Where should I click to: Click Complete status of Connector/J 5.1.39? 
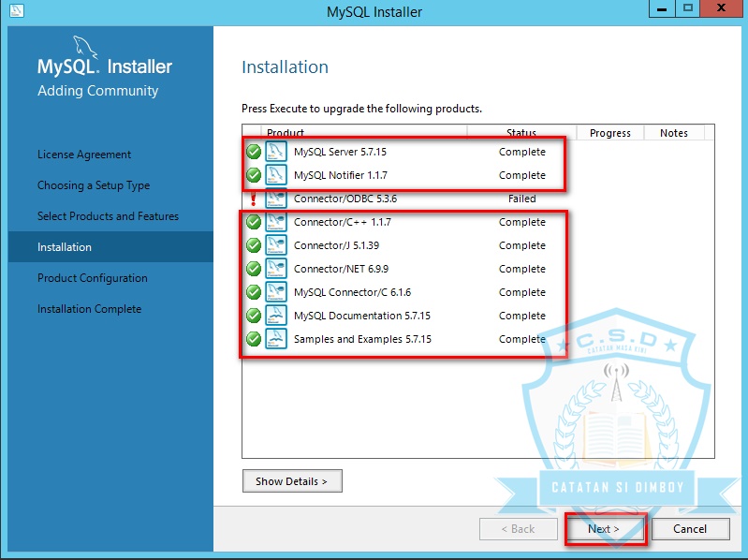tap(521, 245)
